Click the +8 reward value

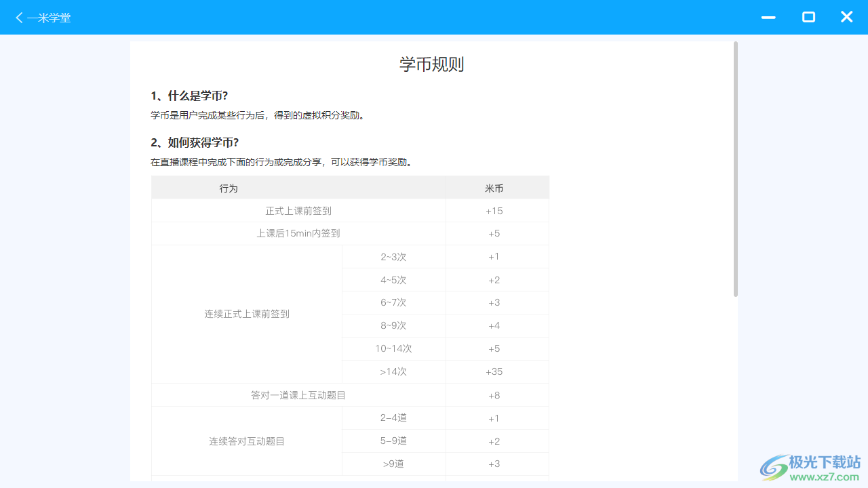pyautogui.click(x=493, y=394)
